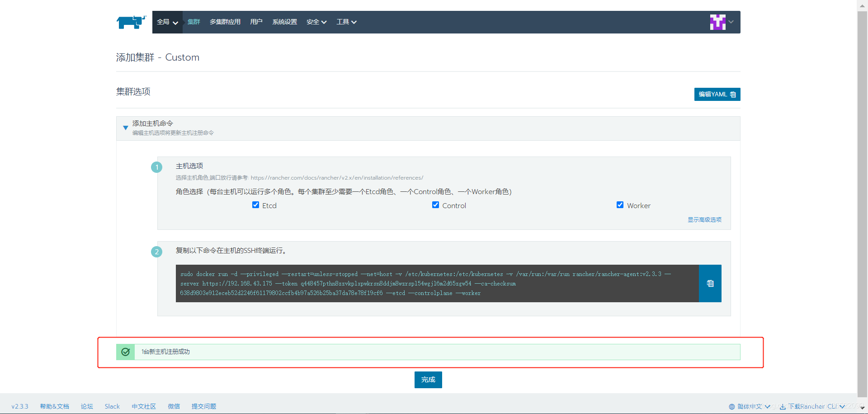Copy the docker command to clipboard
This screenshot has width=868, height=414.
pos(710,283)
